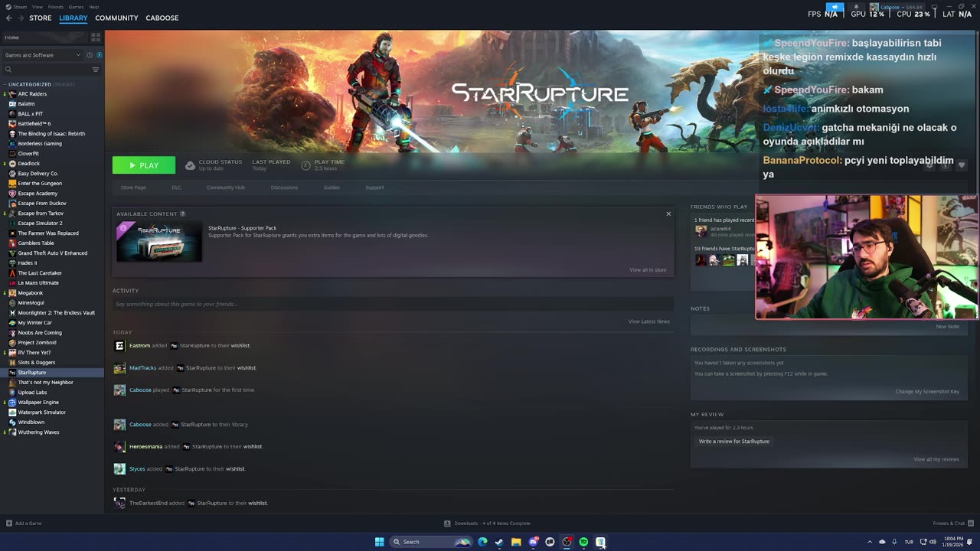Click the green PLAY button
This screenshot has height=551, width=980.
pos(144,165)
